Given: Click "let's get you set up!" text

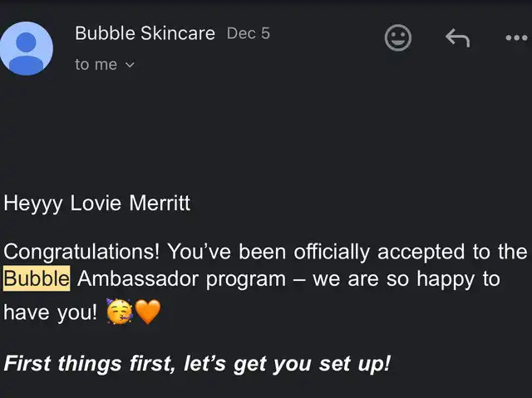Looking at the screenshot, I should pos(287,364).
